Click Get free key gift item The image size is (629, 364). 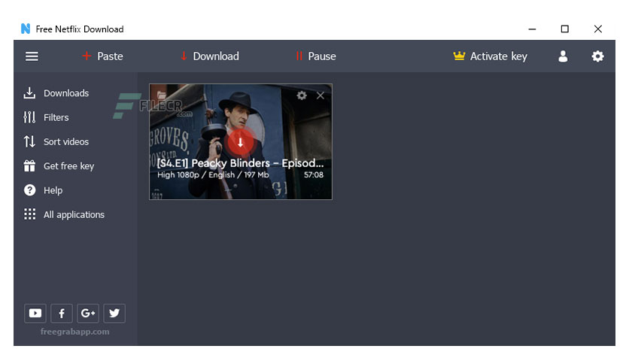tap(59, 166)
